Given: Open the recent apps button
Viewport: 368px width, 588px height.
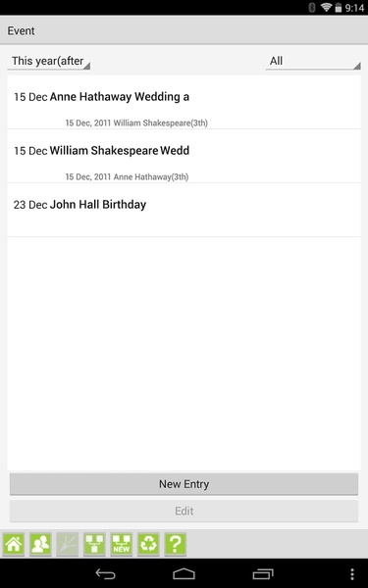Looking at the screenshot, I should click(x=263, y=573).
